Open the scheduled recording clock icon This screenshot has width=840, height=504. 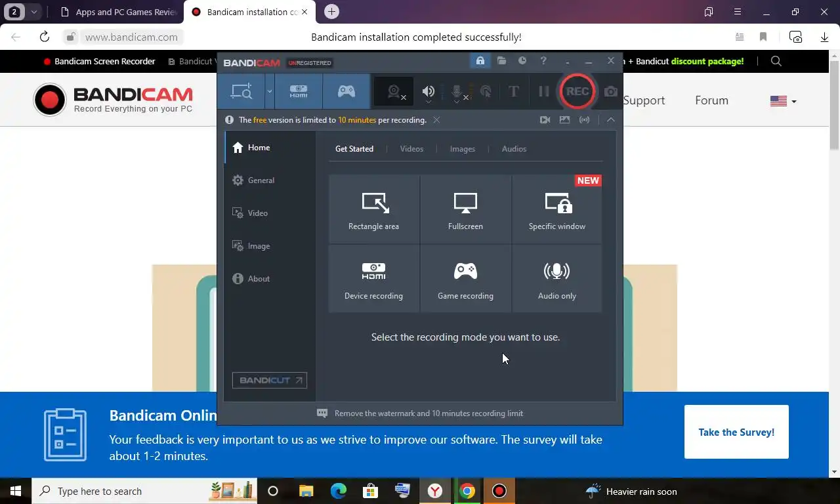tap(522, 61)
